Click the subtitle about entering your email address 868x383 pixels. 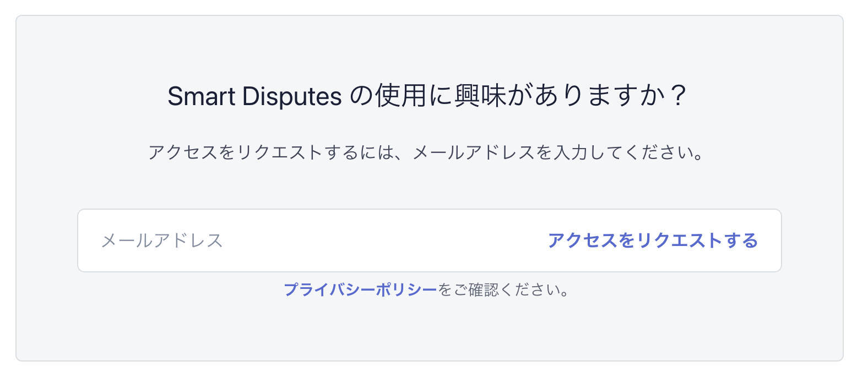pyautogui.click(x=426, y=152)
